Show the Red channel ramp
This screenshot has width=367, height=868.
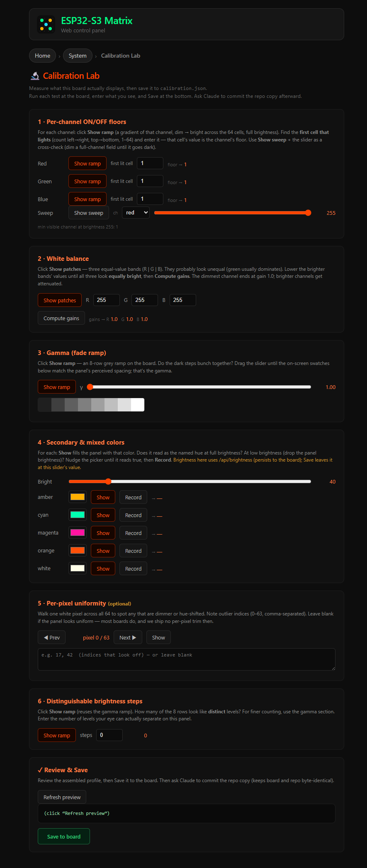(87, 163)
